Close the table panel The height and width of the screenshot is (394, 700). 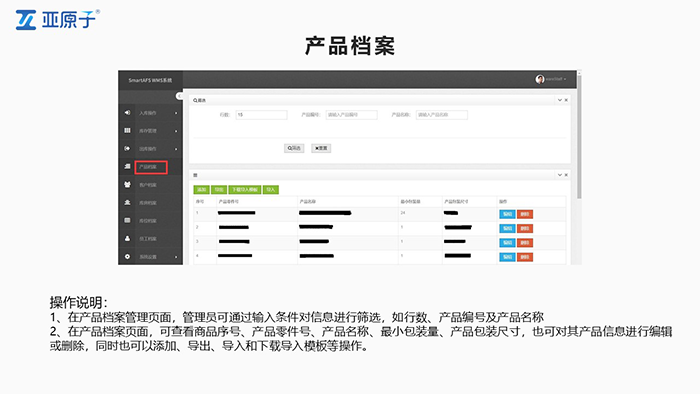[566, 175]
